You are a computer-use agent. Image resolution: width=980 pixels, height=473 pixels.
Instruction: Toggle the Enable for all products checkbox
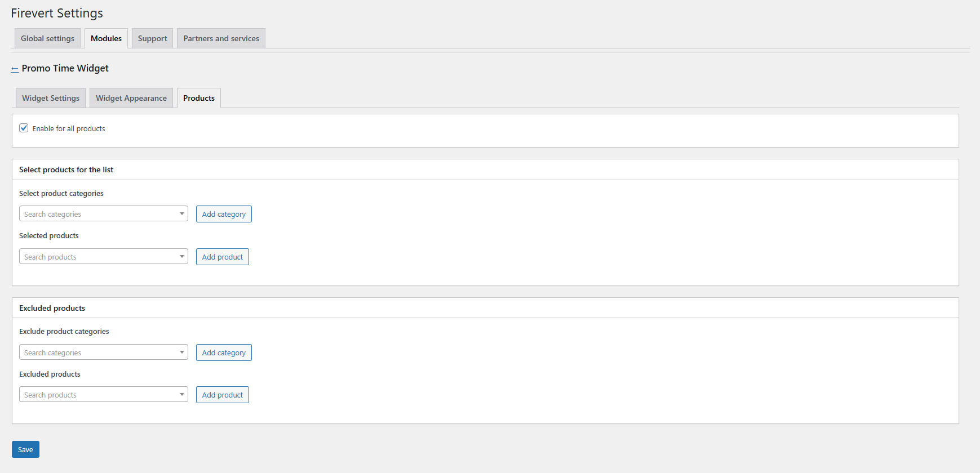(24, 128)
